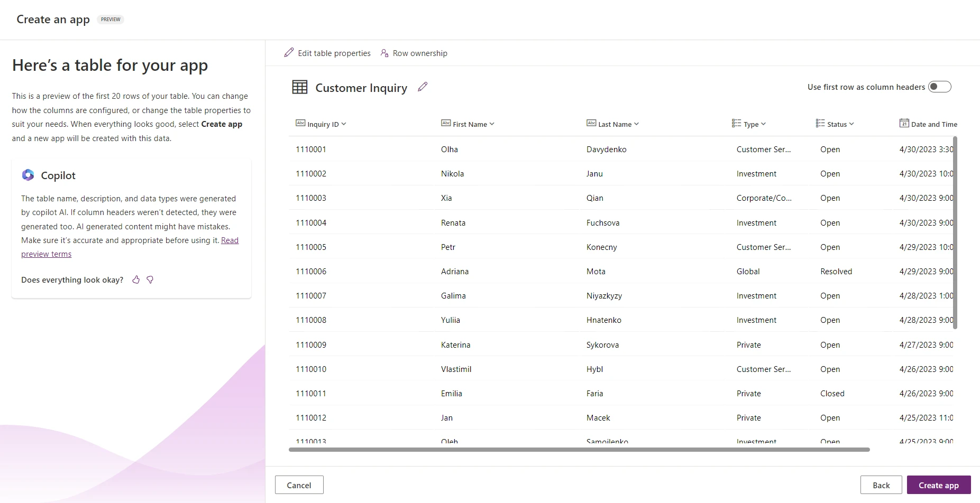Click the pencil icon for Edit table properties
Image resolution: width=980 pixels, height=503 pixels.
tap(289, 52)
